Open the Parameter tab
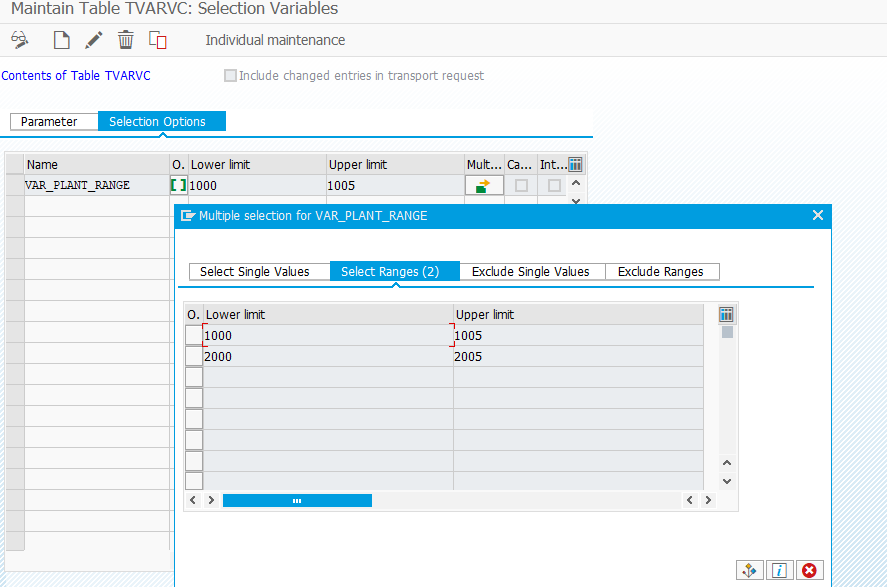This screenshot has height=587, width=887. pos(53,121)
